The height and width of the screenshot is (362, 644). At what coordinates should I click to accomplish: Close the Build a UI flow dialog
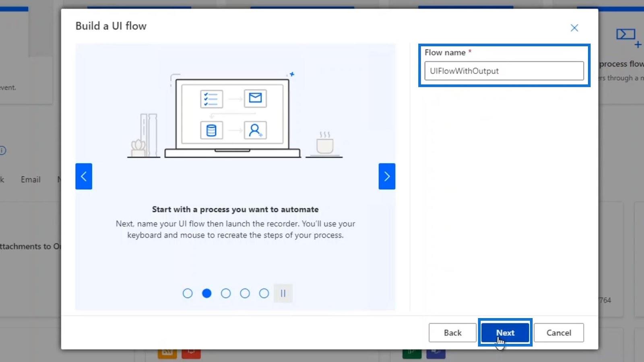(574, 28)
